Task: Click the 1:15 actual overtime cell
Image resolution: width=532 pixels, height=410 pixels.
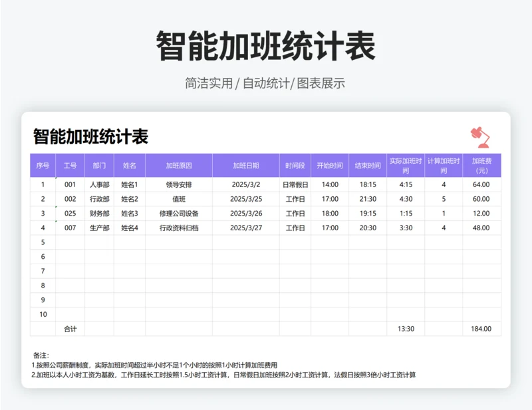Action: point(406,214)
